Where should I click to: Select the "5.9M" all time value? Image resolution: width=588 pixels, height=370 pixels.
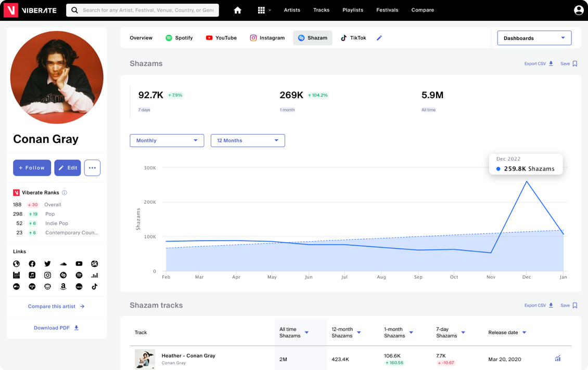[x=432, y=95]
